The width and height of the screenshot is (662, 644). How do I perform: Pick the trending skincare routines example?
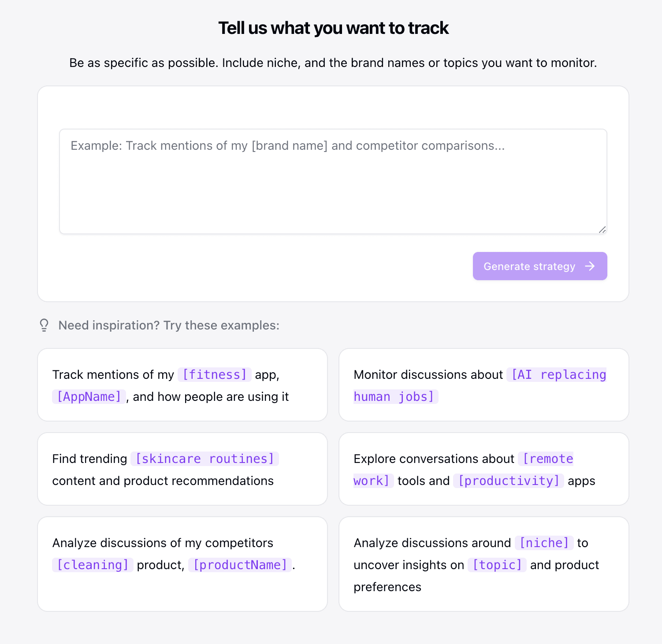182,469
